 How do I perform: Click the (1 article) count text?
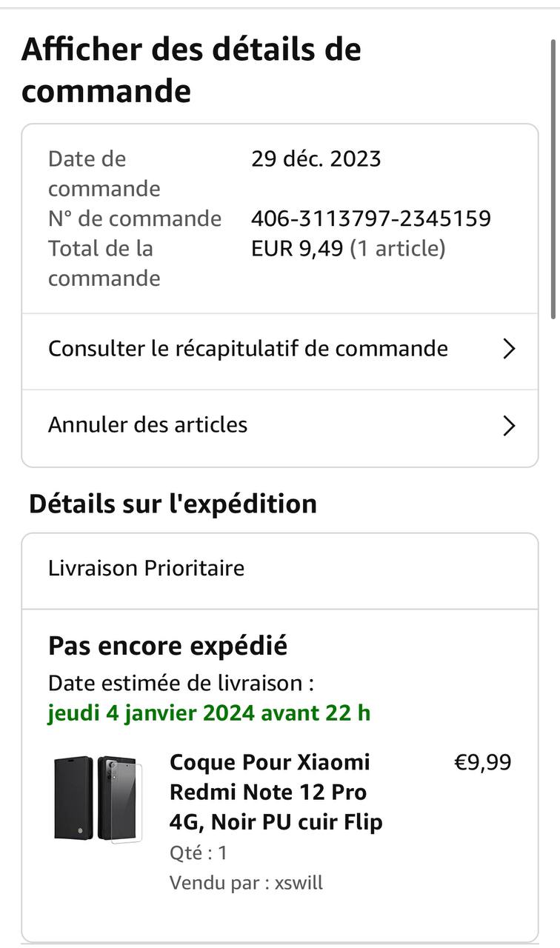click(x=398, y=248)
